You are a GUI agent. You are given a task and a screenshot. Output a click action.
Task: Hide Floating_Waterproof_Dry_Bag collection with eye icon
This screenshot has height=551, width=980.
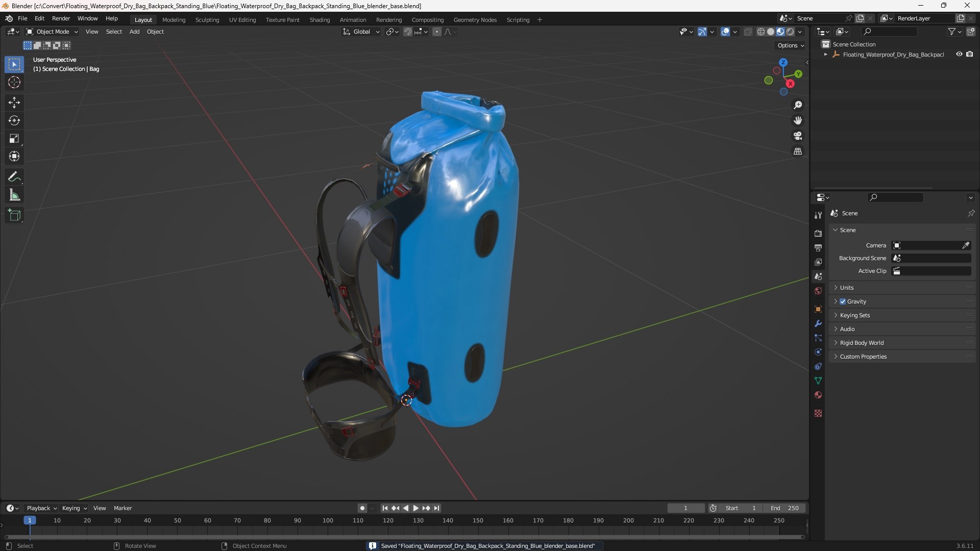959,54
